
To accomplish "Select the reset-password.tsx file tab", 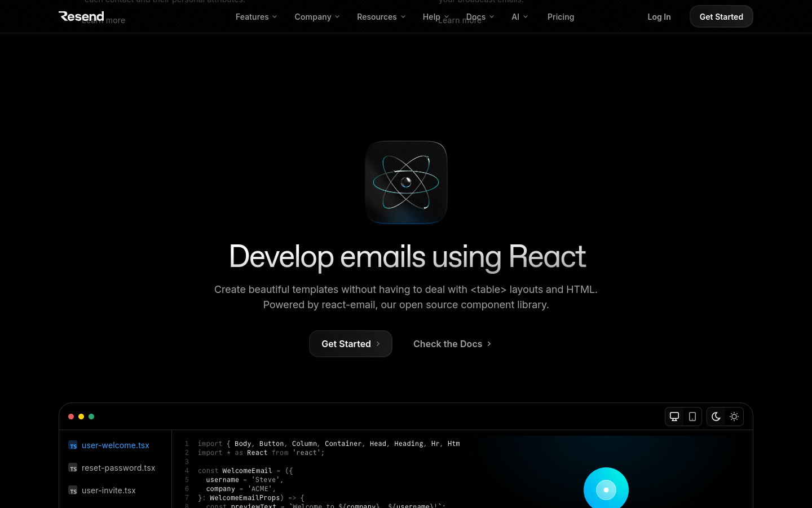I will pyautogui.click(x=118, y=468).
